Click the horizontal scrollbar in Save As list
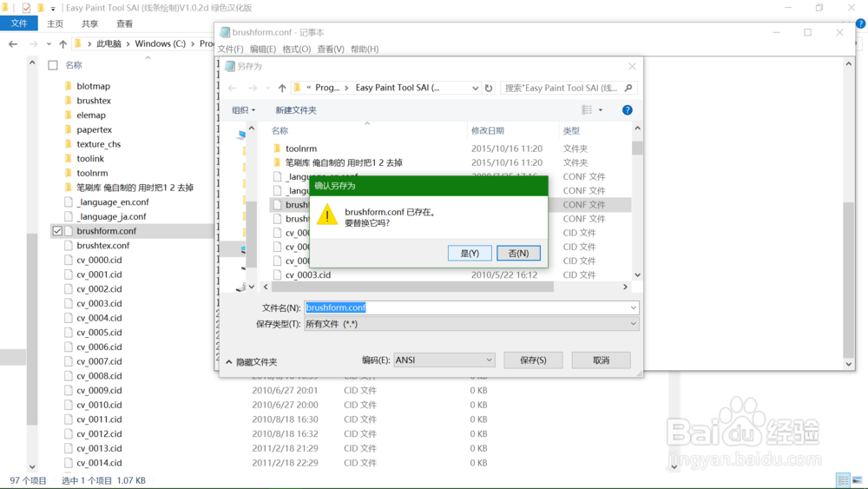The image size is (868, 489). click(x=412, y=287)
